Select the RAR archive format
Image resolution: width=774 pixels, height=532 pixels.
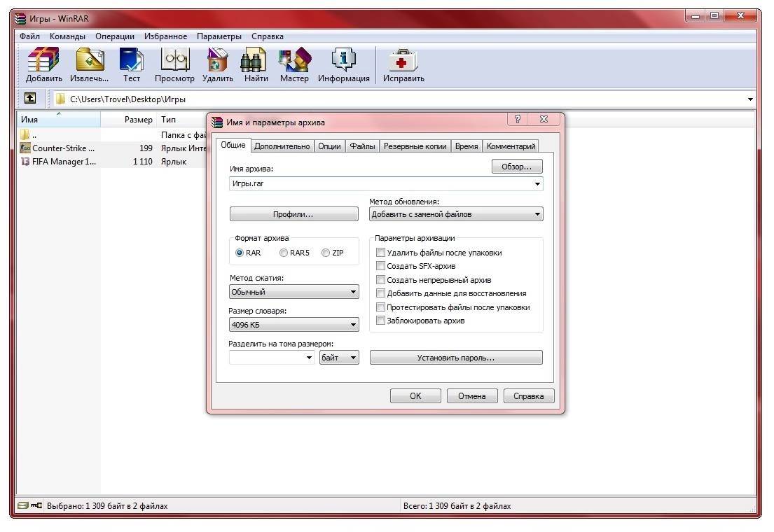tap(240, 253)
